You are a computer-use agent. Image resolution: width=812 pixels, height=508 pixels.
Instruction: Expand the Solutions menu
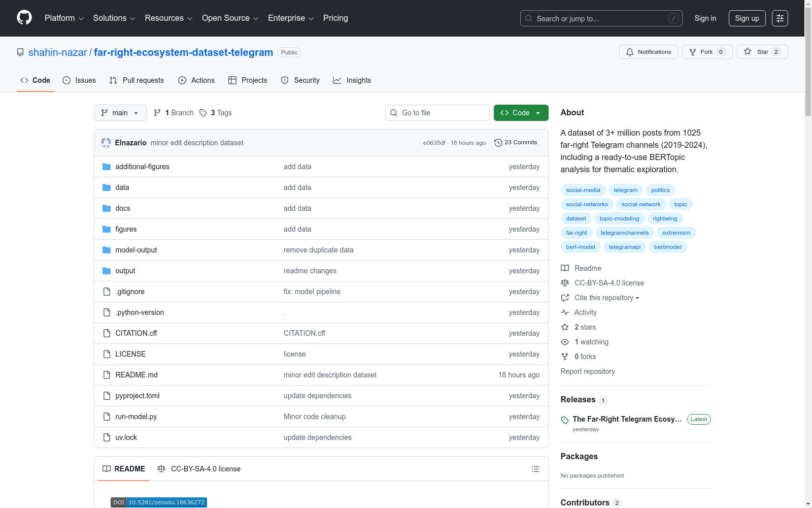[114, 18]
